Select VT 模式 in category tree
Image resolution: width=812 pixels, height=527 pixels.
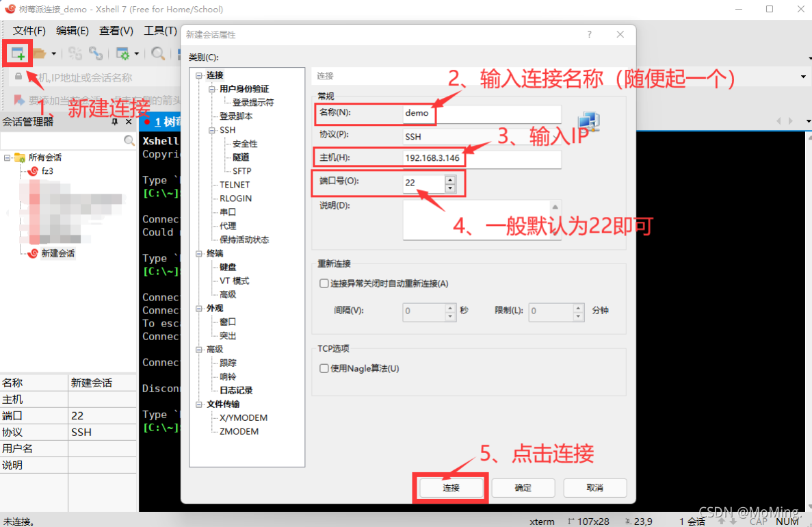235,281
